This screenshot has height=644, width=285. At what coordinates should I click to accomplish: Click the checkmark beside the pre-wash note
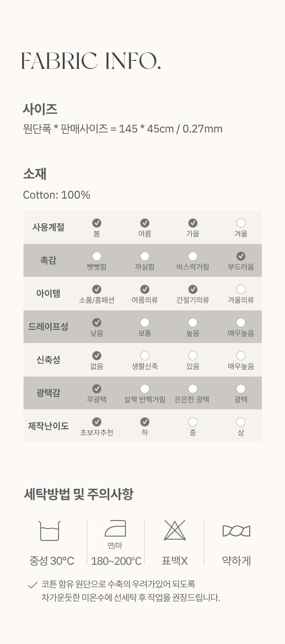tap(32, 585)
